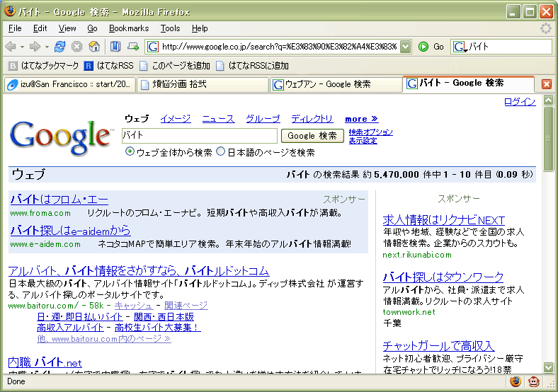Viewport: 558px width, 392px height.
Task: Click the Greasemonkey monkey icon in status bar
Action: (x=533, y=381)
